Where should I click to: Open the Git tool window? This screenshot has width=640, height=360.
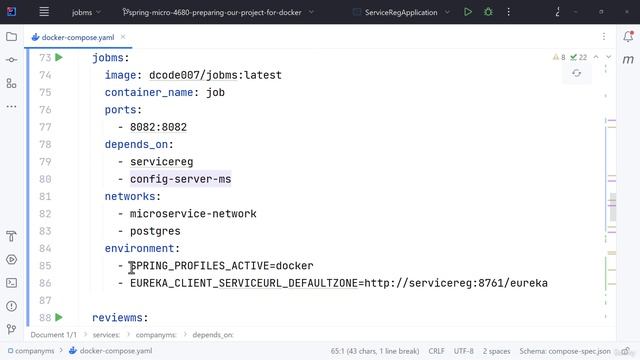[x=11, y=329]
